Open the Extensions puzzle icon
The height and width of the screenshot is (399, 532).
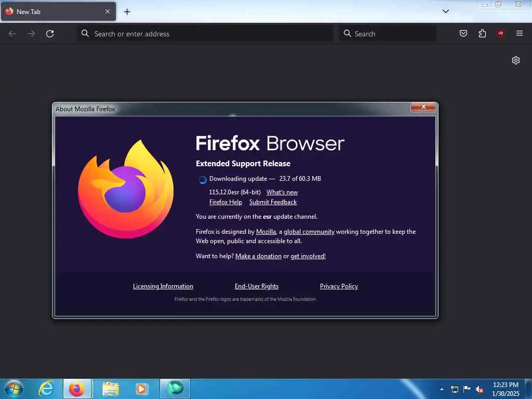(482, 33)
